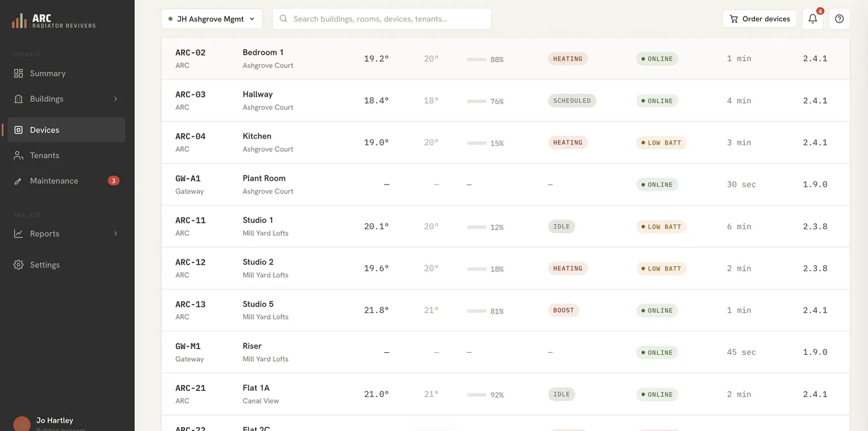Select gateway GW-A1
Viewport: 868px width, 431px height.
(188, 179)
